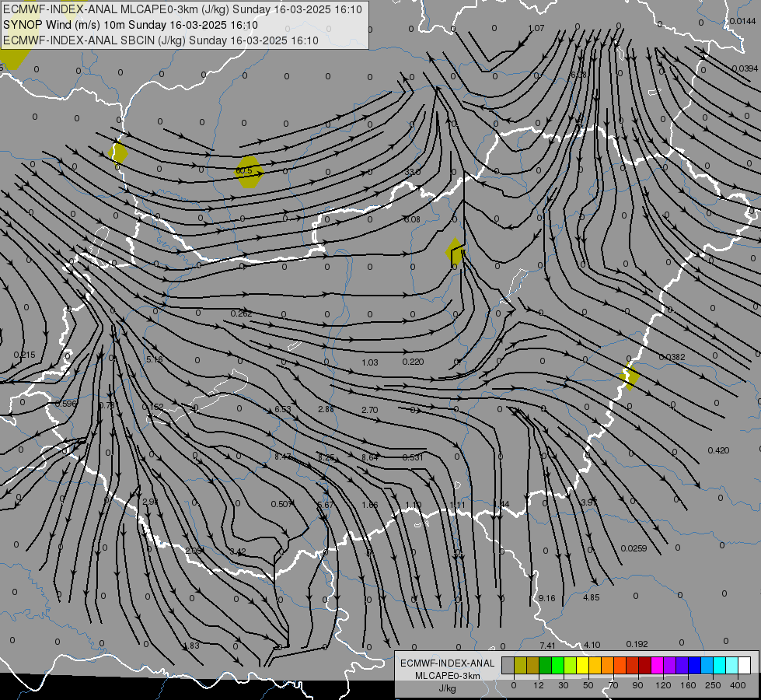Viewport: 761px width, 700px height.
Task: Choose the lime legend swatch at 30
Action: tap(571, 666)
